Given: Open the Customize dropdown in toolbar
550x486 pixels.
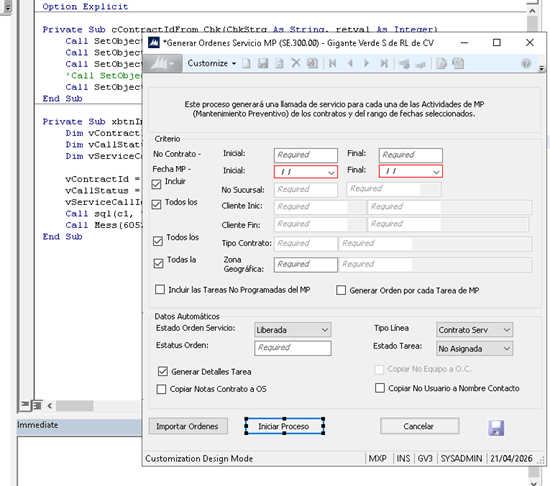Looking at the screenshot, I should pyautogui.click(x=212, y=63).
